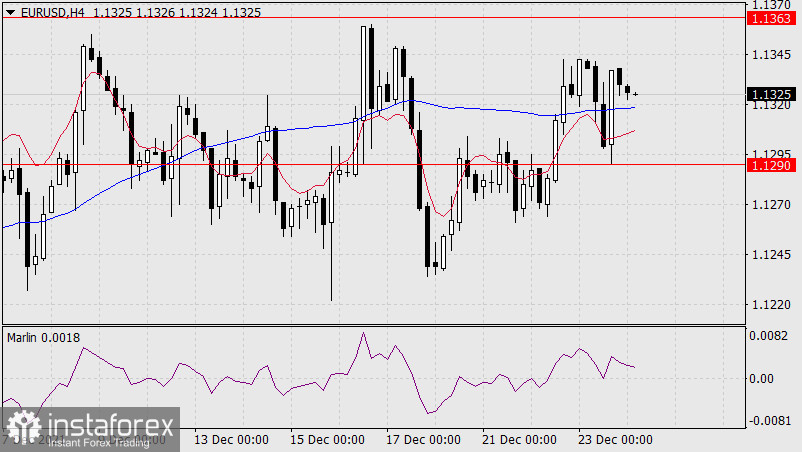Click the 1.1245 price scale value
The image size is (802, 452).
770,254
